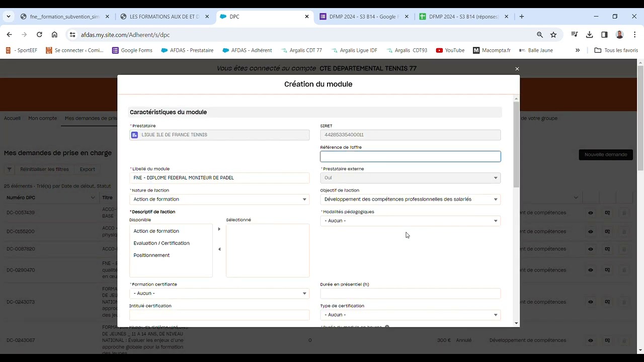Click the Intitulé certification field
This screenshot has width=644, height=362.
219,315
